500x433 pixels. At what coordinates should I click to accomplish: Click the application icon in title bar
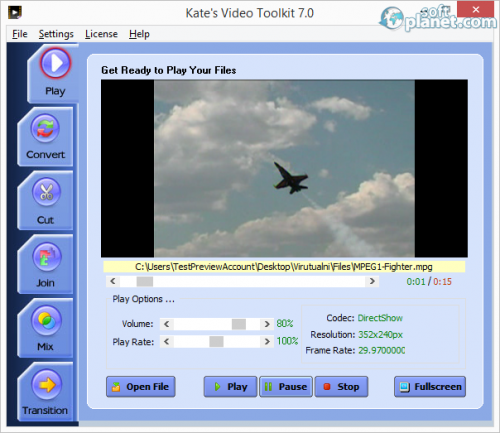click(x=15, y=13)
